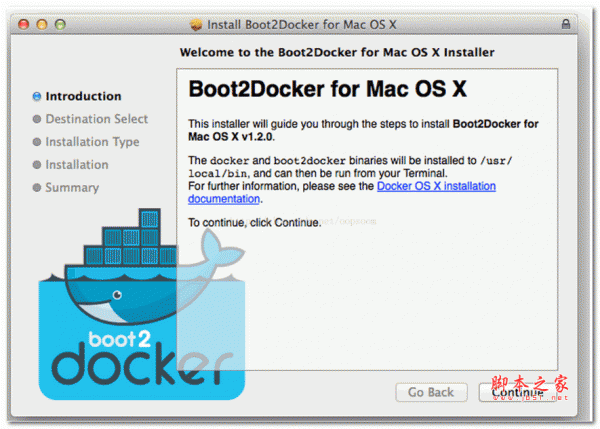The image size is (600, 429).
Task: Minimize the installer with the yellow button
Action: coord(42,24)
